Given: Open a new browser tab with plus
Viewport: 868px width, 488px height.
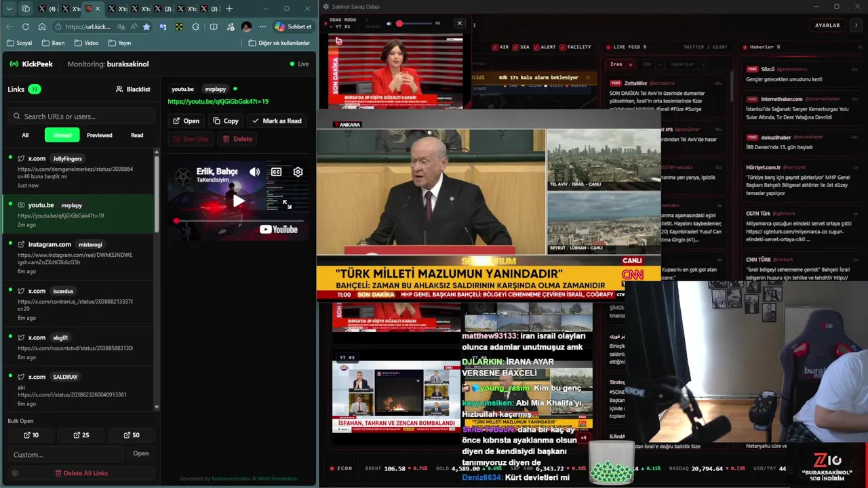Looking at the screenshot, I should click(x=229, y=9).
